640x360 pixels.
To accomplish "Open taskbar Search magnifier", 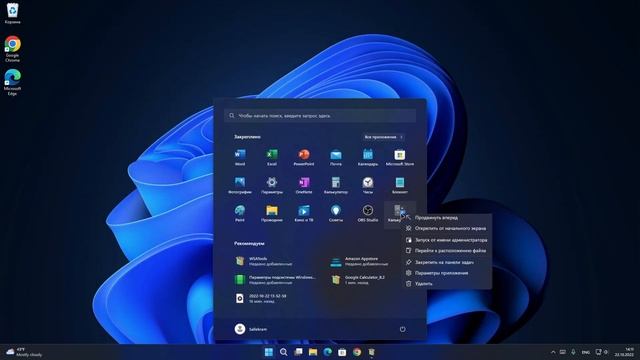I will 283,352.
